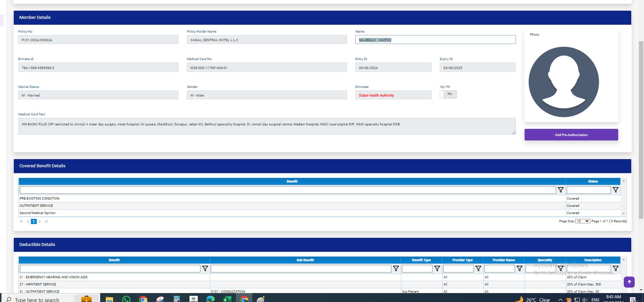The height and width of the screenshot is (302, 644).
Task: Open File Explorer from the taskbar
Action: point(109,299)
